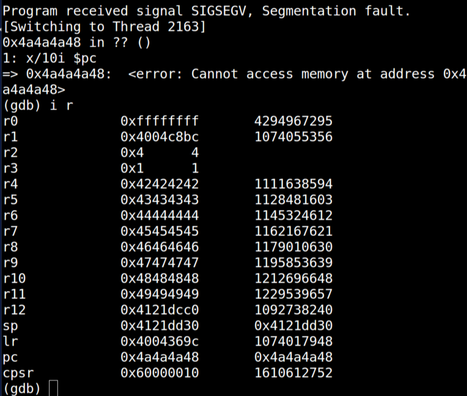Select the 'Switching to Thread 2163' line
The image size is (467, 396).
click(x=104, y=27)
